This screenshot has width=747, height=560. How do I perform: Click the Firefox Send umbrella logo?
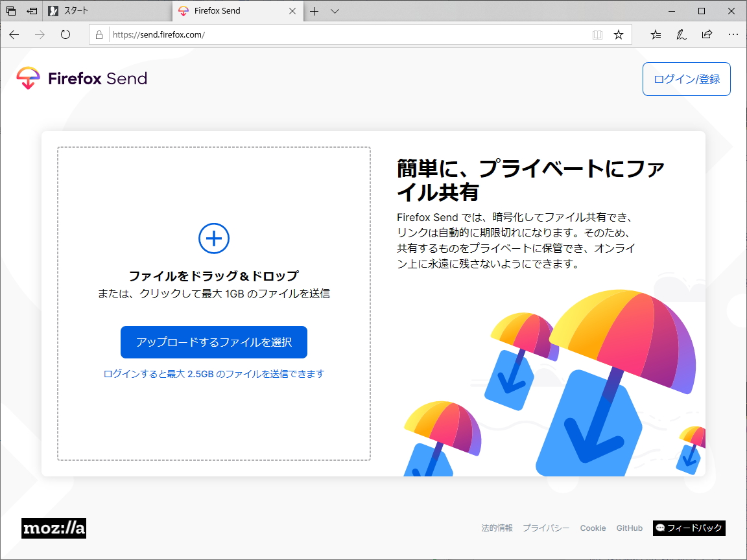coord(28,78)
